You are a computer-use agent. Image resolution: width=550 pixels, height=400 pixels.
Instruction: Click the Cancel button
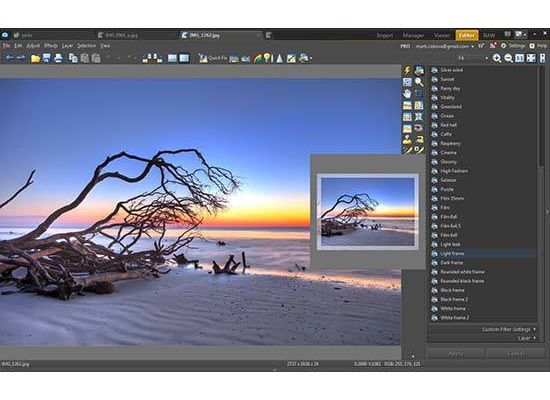[x=516, y=353]
